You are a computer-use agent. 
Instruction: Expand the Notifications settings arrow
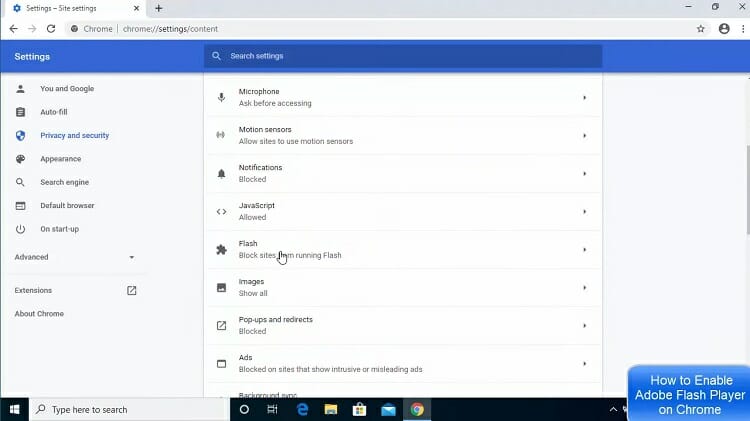coord(585,174)
